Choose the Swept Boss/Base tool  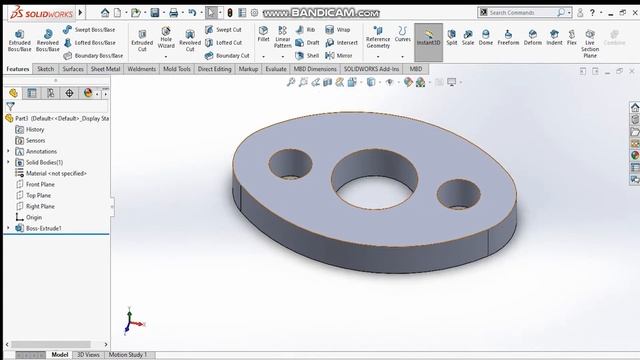coord(89,30)
